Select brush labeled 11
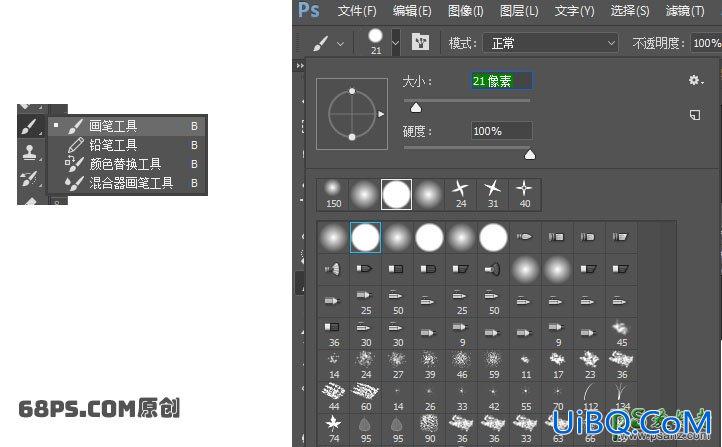The image size is (722, 447). point(526,365)
